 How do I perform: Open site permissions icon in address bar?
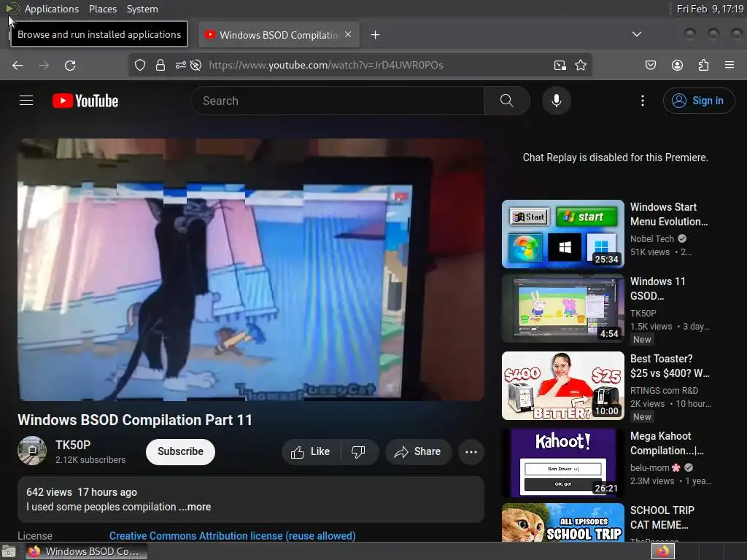(181, 65)
